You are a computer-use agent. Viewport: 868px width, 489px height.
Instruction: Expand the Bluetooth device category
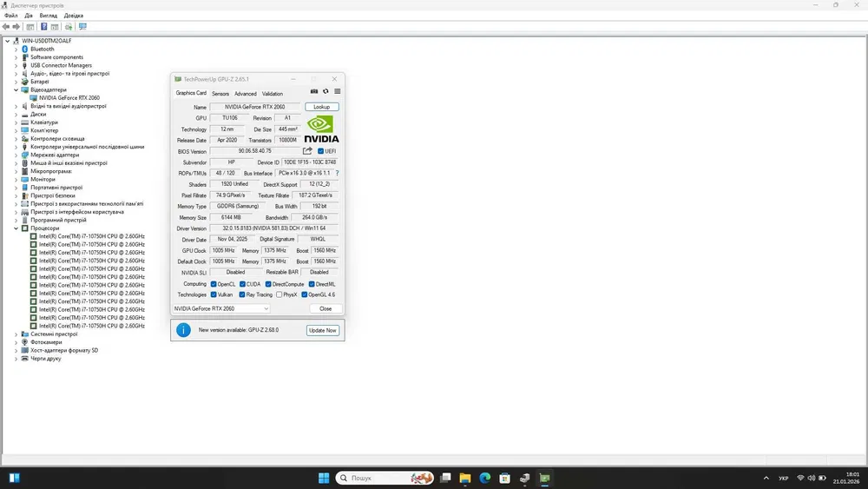coord(16,49)
